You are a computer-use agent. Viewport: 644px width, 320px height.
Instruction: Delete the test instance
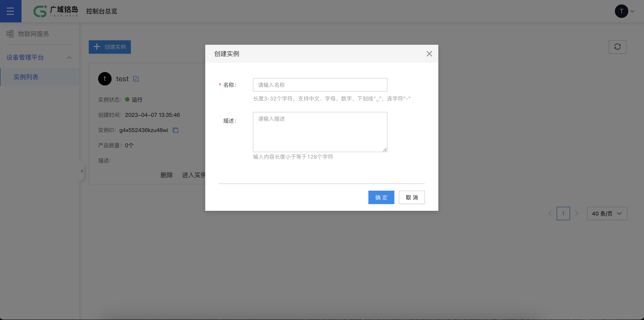click(x=166, y=175)
